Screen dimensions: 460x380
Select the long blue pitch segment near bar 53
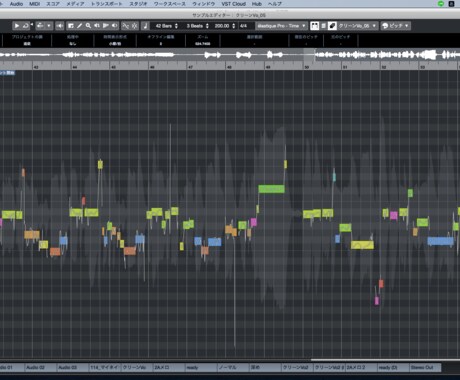coord(440,241)
